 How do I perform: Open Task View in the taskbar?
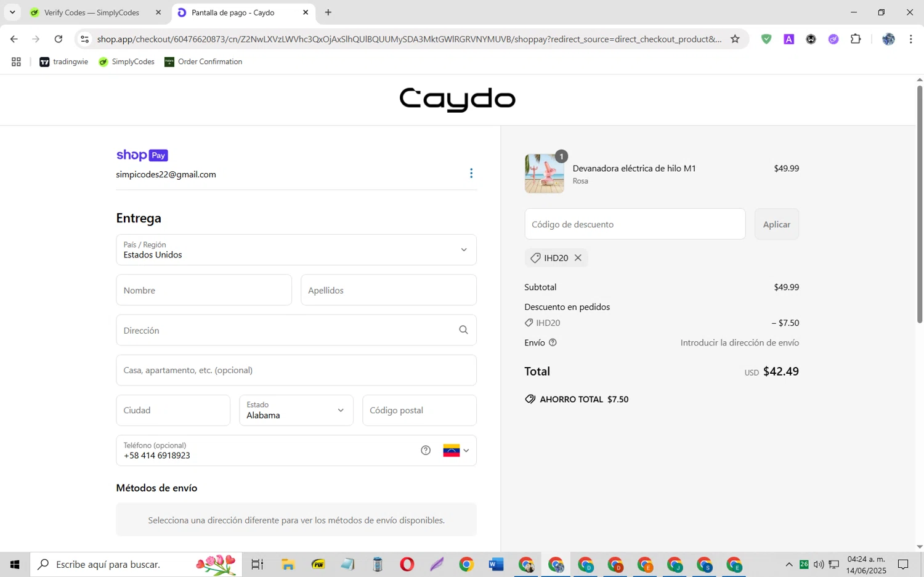[x=257, y=564]
